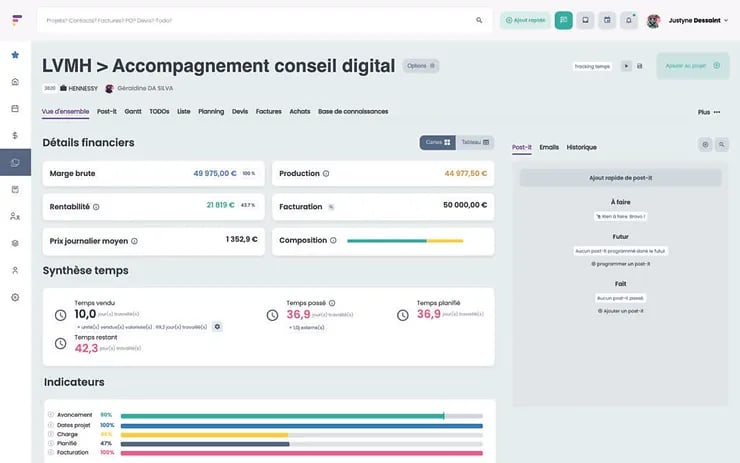The width and height of the screenshot is (740, 463).
Task: Switch to Cartes view
Action: (x=437, y=142)
